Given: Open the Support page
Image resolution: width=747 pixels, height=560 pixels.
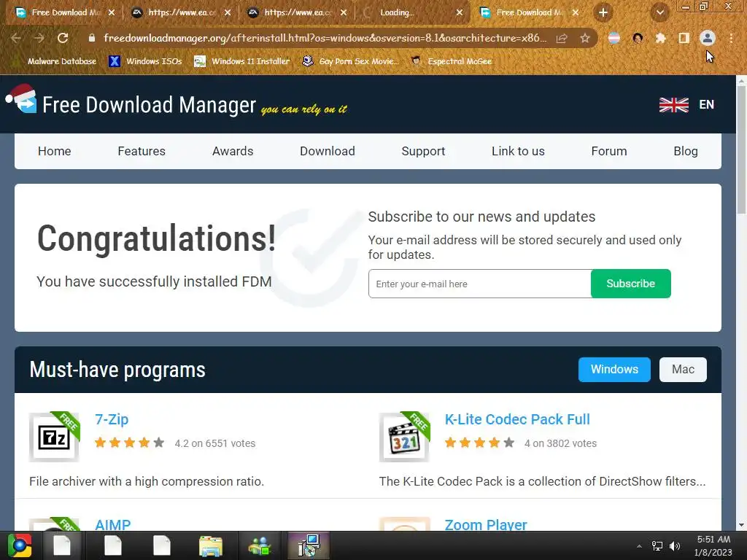Looking at the screenshot, I should (x=423, y=151).
